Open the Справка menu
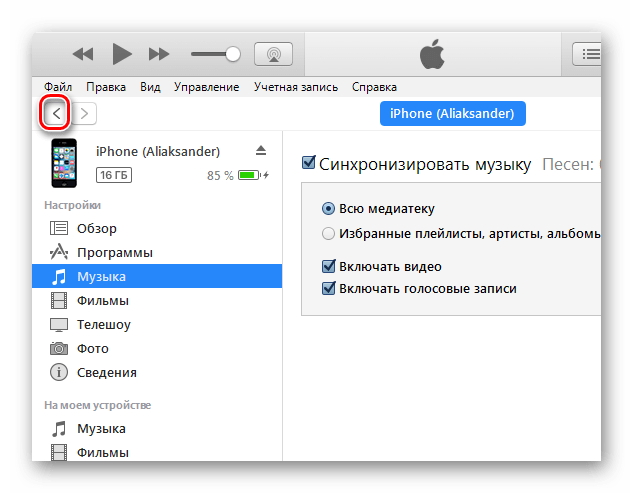The image size is (633, 493). (x=374, y=87)
